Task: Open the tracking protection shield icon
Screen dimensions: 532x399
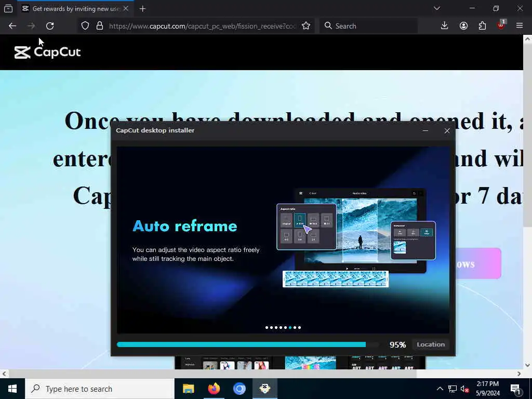Action: [x=85, y=26]
